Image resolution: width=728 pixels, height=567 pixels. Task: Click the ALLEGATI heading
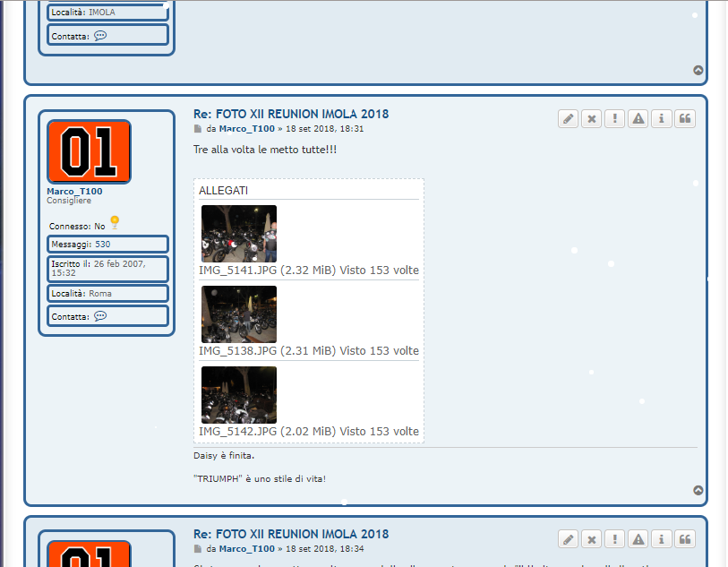223,191
